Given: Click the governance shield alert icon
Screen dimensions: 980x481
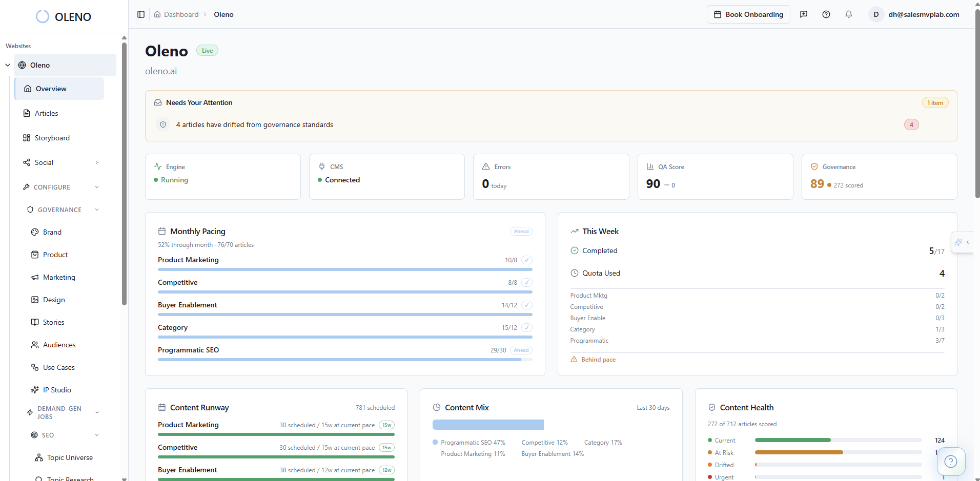Looking at the screenshot, I should click(163, 124).
